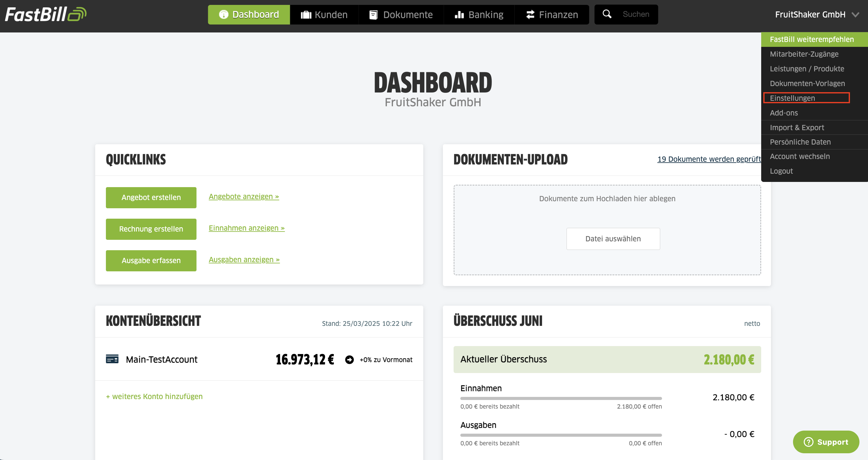Follow the Einnahmen anzeigen link
The image size is (868, 460).
[x=247, y=228]
